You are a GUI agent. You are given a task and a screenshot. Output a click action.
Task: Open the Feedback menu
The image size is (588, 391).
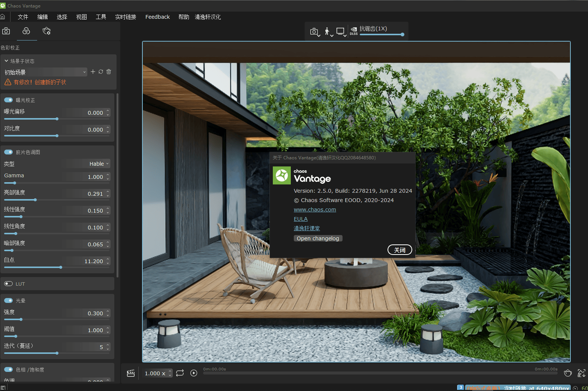pos(157,17)
